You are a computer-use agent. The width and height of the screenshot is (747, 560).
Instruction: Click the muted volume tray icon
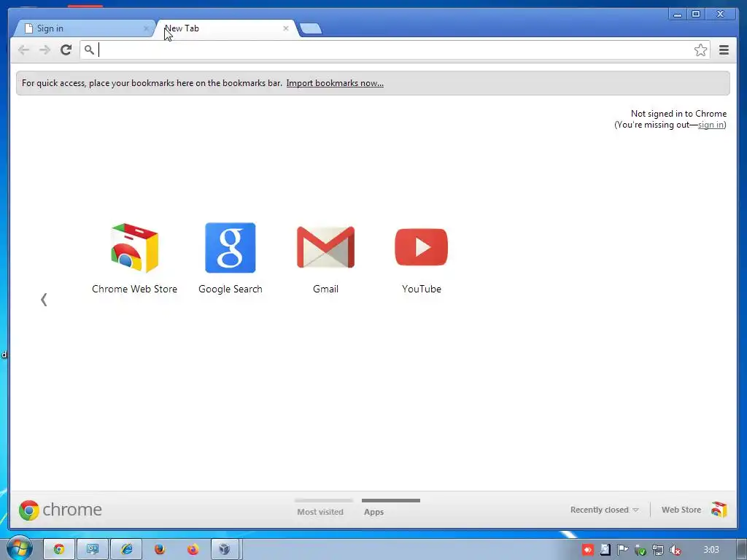675,550
